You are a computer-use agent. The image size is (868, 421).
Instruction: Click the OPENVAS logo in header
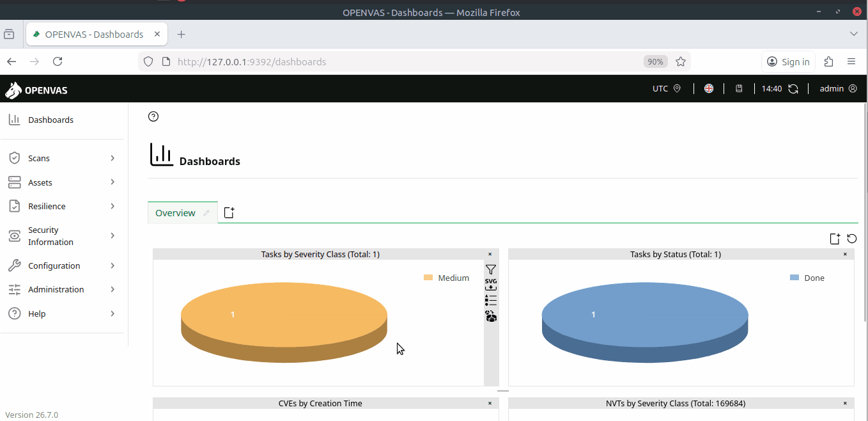pyautogui.click(x=36, y=90)
